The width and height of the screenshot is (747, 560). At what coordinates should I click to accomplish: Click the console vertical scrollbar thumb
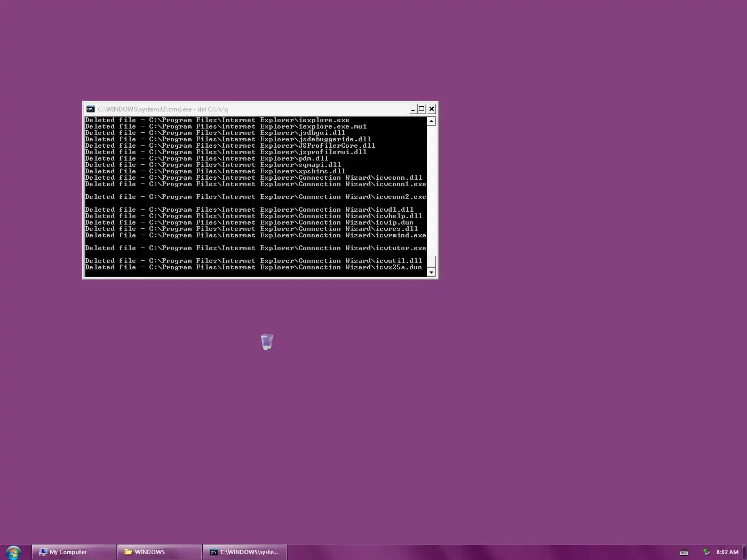pyautogui.click(x=432, y=262)
